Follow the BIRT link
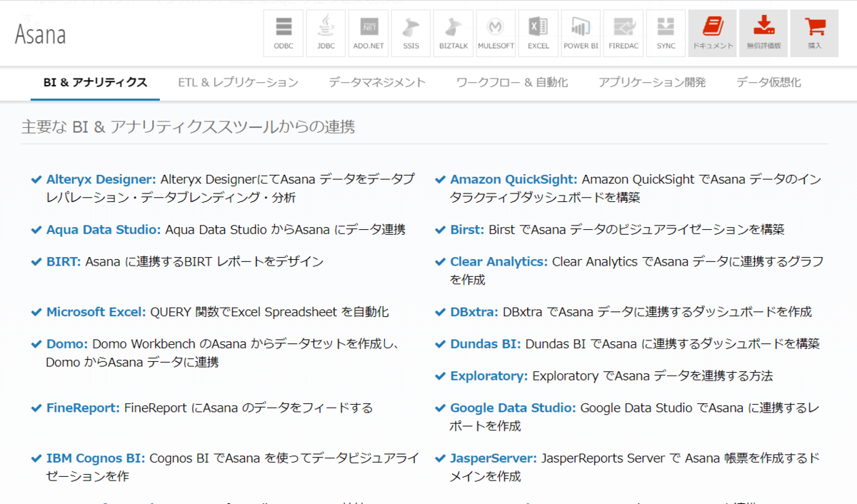 pyautogui.click(x=64, y=262)
